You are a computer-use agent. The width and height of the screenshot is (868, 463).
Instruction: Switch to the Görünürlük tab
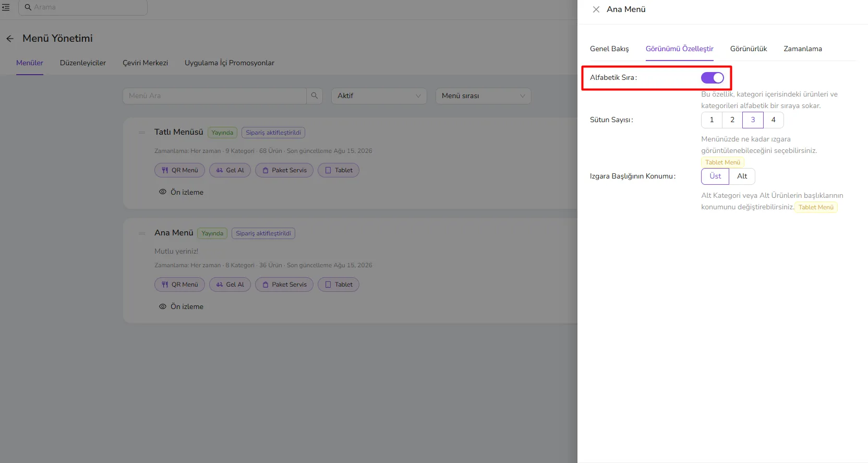[x=749, y=49]
